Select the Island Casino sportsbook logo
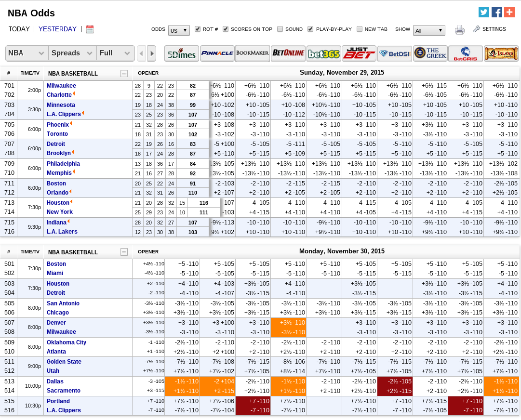521x420 pixels. click(x=501, y=53)
